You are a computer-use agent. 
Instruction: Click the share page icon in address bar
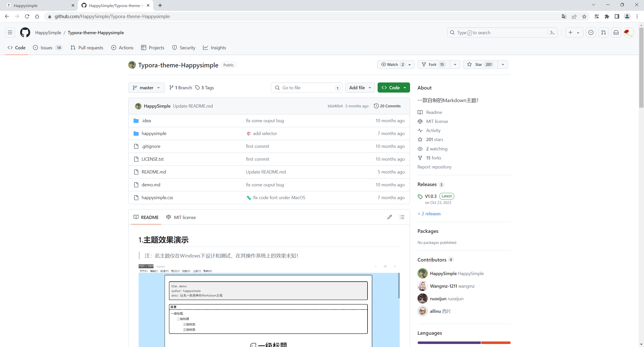pos(574,16)
